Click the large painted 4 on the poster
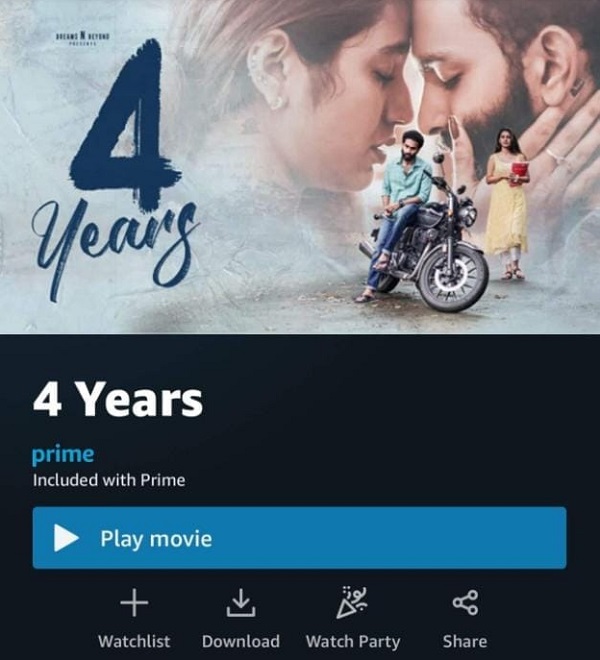Viewport: 600px width, 660px height. 125,124
